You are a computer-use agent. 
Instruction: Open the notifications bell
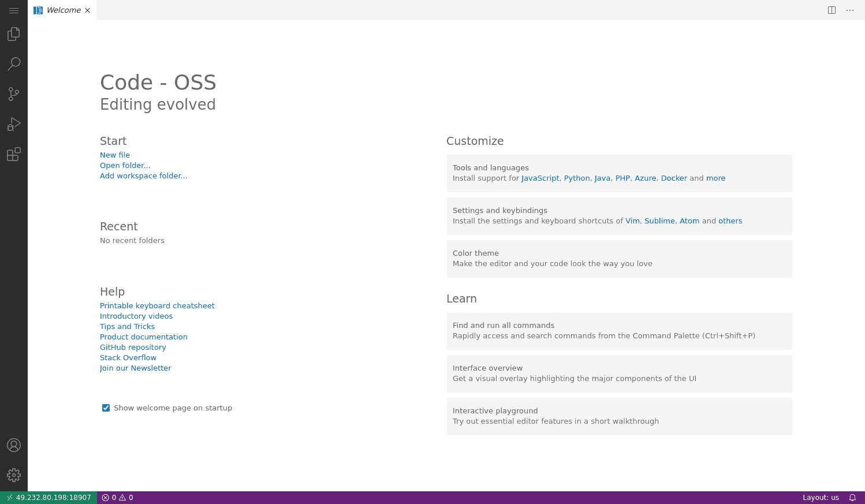click(852, 498)
